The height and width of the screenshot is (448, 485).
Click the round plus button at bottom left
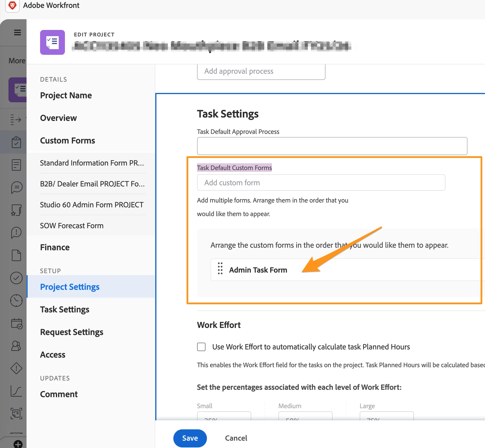click(18, 444)
